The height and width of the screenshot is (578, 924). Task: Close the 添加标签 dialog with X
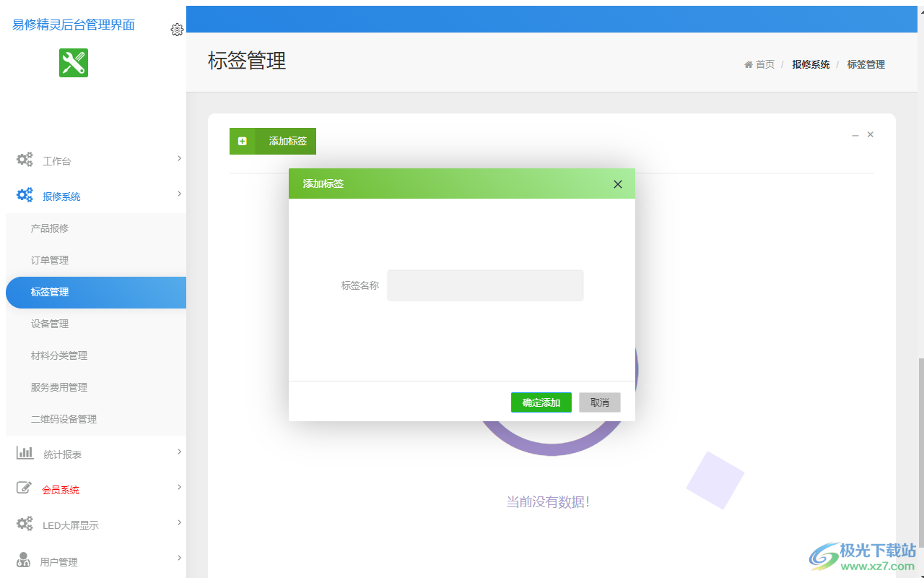(x=617, y=184)
